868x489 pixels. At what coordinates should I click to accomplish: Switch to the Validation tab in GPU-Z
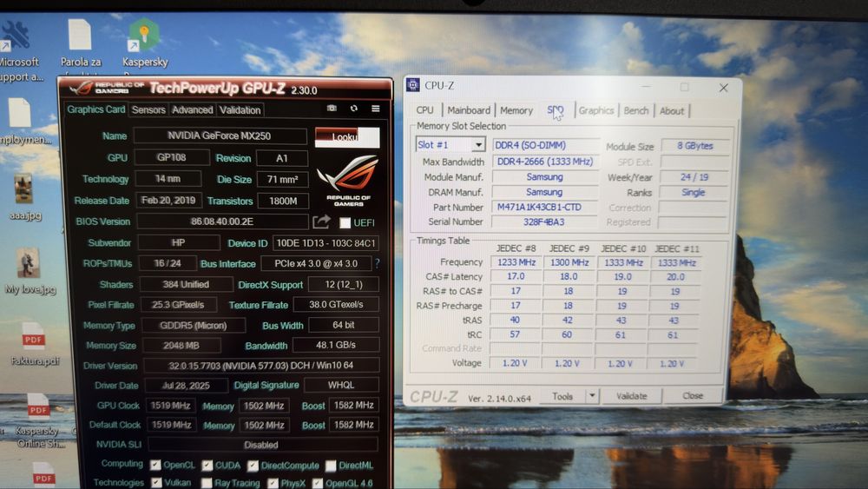pyautogui.click(x=240, y=109)
